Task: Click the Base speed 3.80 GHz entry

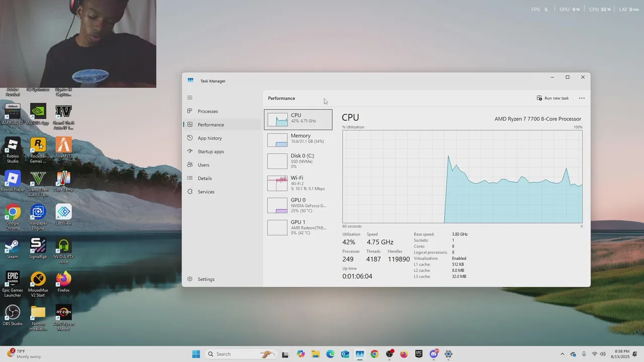Action: point(441,234)
